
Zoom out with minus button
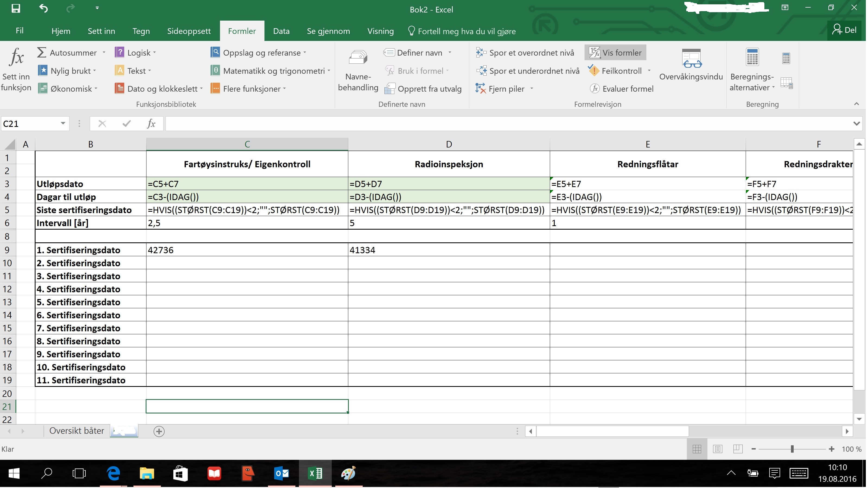tap(754, 449)
